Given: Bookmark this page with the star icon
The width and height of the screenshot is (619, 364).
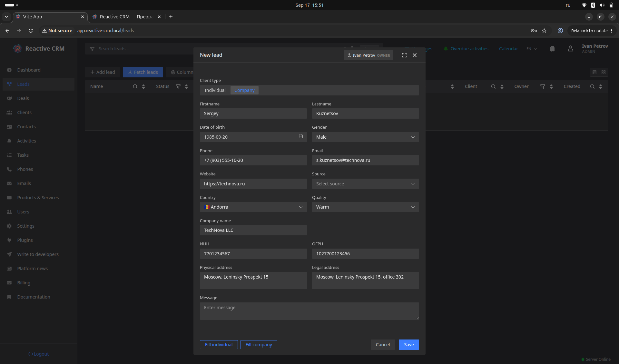Looking at the screenshot, I should (544, 31).
